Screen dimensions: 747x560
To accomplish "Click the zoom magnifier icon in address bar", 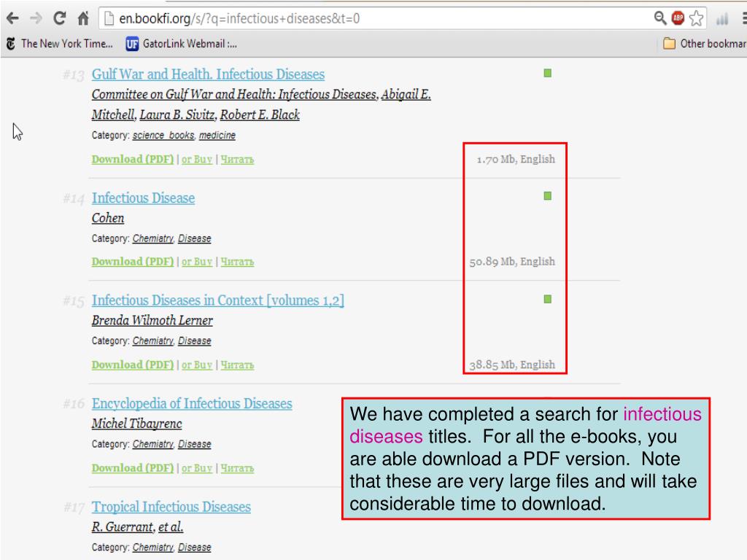I will [659, 18].
